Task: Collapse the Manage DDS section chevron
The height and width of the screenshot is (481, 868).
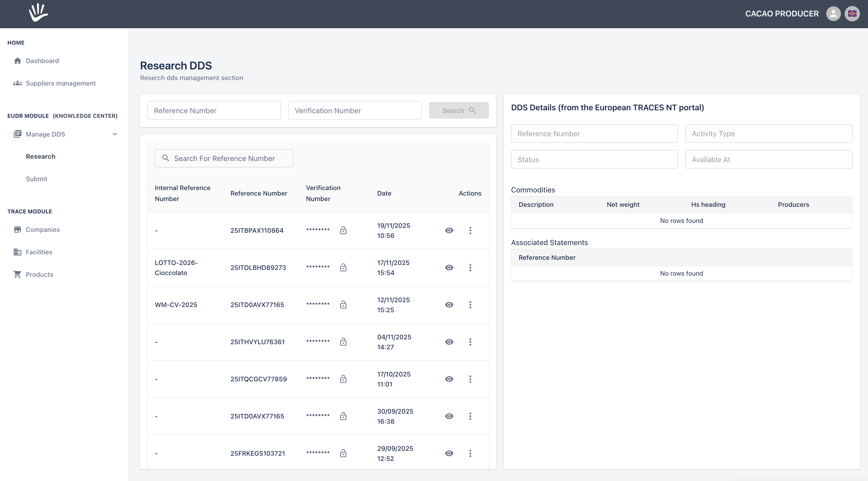Action: (x=115, y=134)
